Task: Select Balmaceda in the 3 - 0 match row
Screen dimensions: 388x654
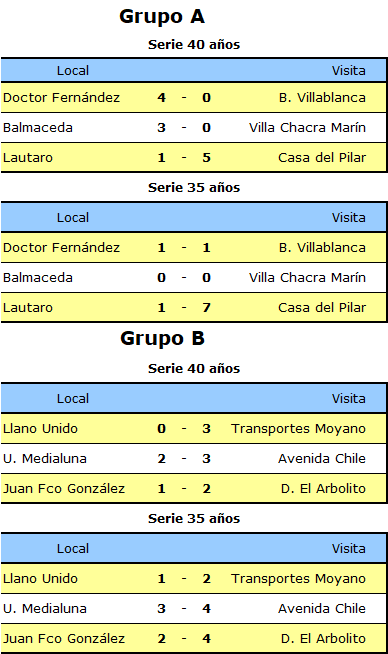Action: 38,128
